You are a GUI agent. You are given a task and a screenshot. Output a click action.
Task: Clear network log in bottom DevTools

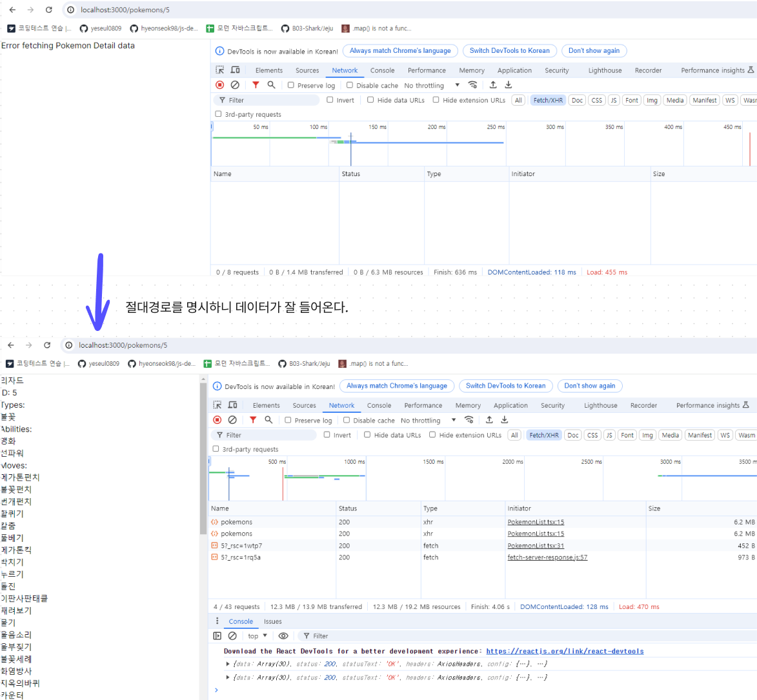[233, 420]
